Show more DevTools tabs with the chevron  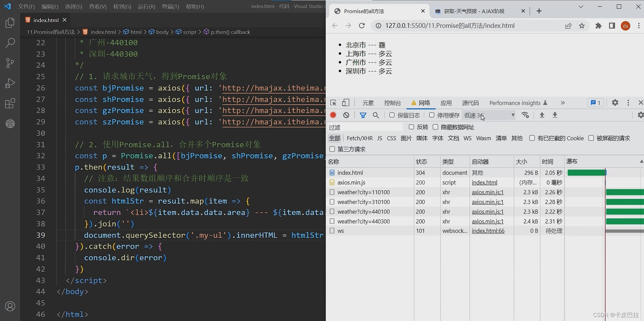tap(562, 103)
